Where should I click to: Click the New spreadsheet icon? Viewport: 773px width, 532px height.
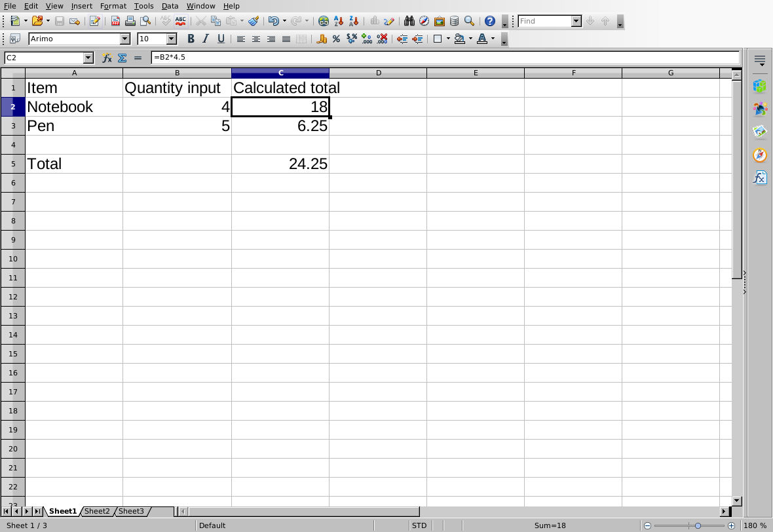tap(15, 21)
